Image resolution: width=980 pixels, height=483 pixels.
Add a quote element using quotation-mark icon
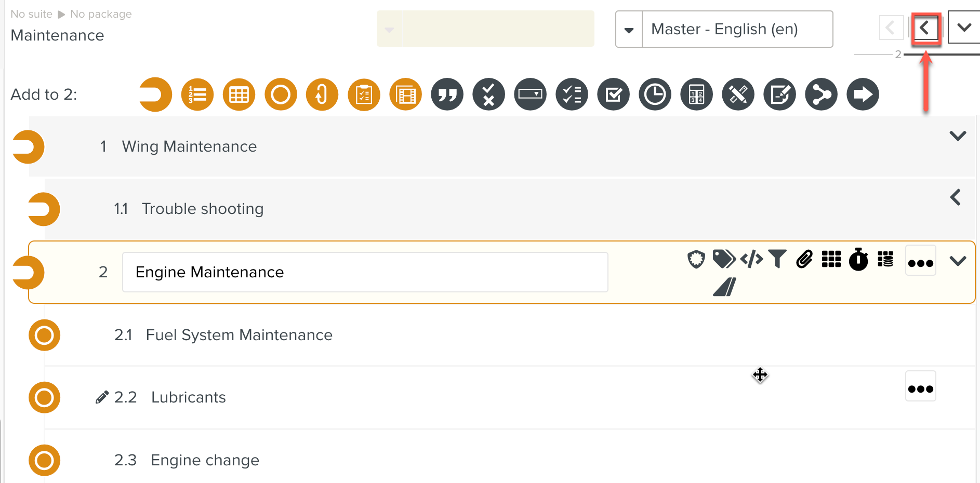click(x=447, y=95)
